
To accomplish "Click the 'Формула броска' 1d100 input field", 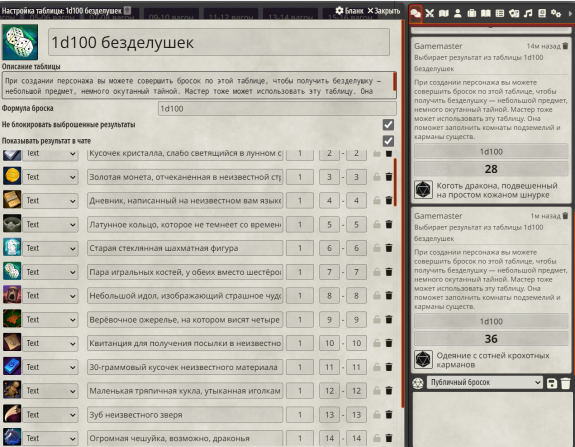I will tap(277, 109).
